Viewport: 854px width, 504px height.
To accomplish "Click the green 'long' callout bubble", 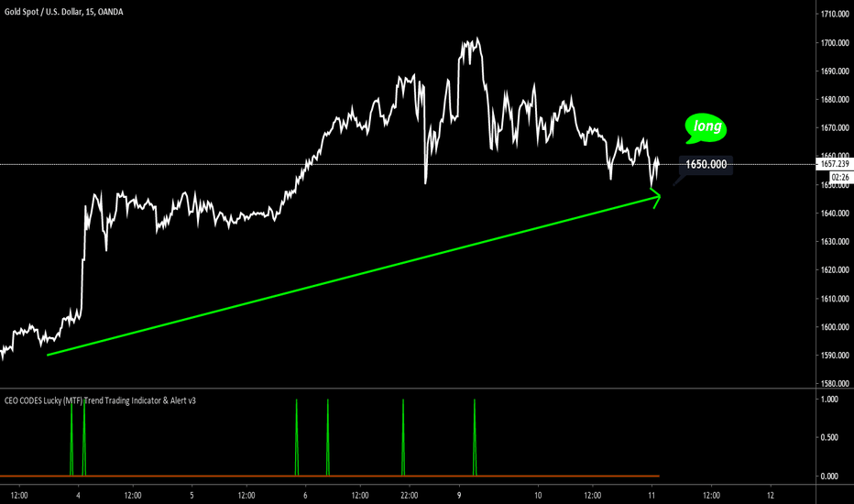I will 706,128.
